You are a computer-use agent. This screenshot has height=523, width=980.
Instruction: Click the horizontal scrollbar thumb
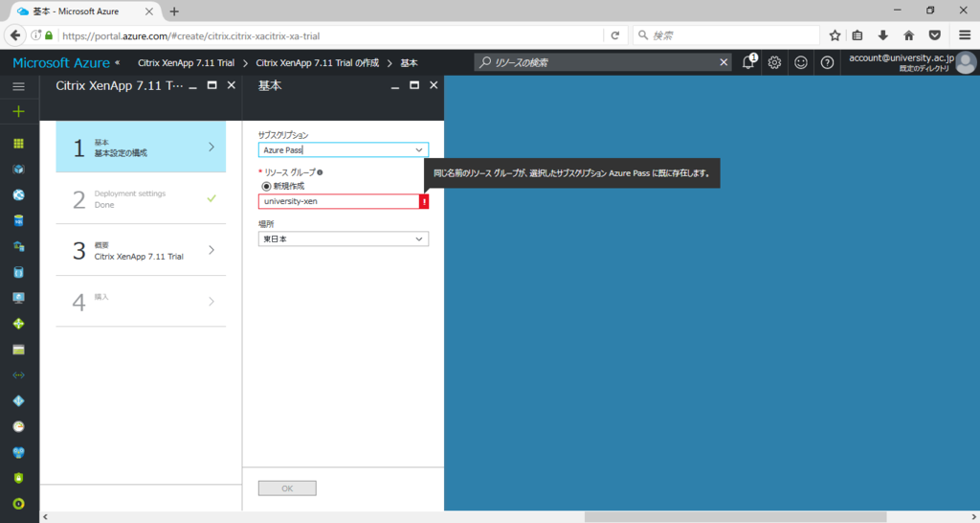735,516
